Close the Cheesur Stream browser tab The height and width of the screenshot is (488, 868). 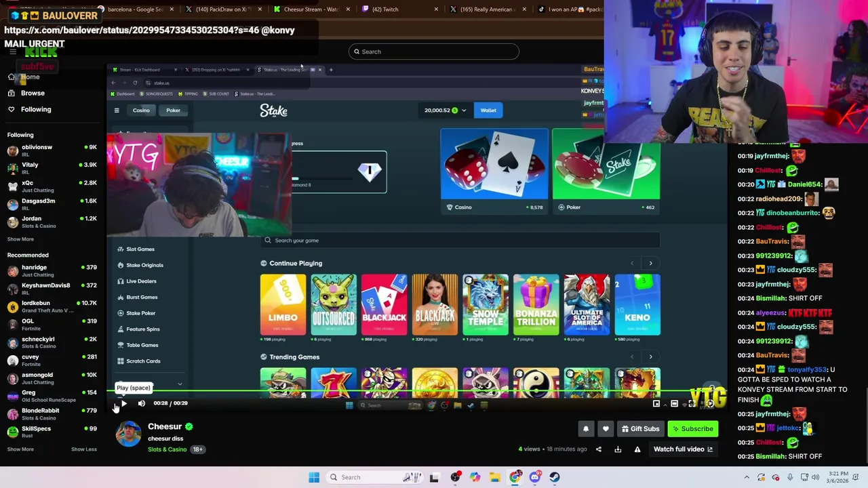click(348, 9)
